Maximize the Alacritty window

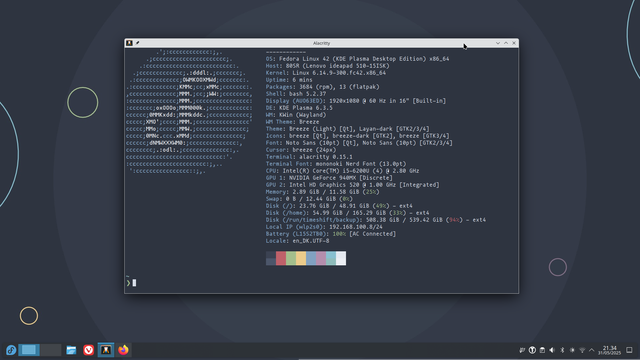click(x=506, y=43)
